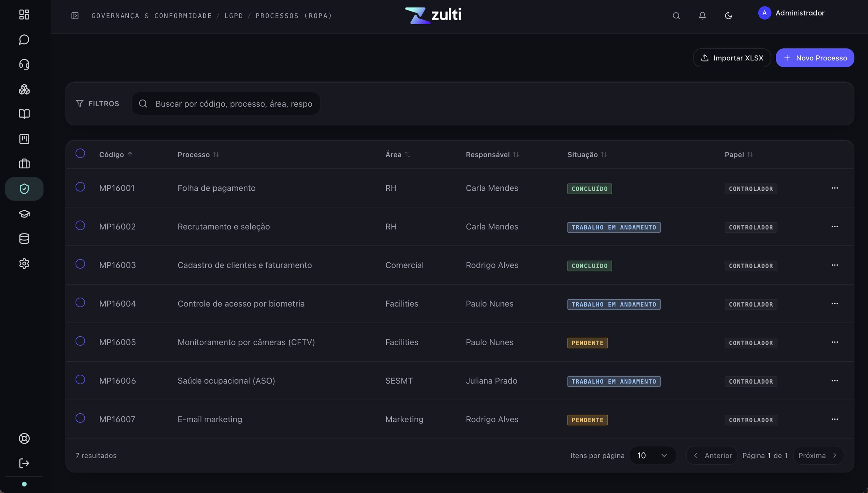Click LGPD in the breadcrumb
Image resolution: width=868 pixels, height=493 pixels.
click(x=234, y=16)
